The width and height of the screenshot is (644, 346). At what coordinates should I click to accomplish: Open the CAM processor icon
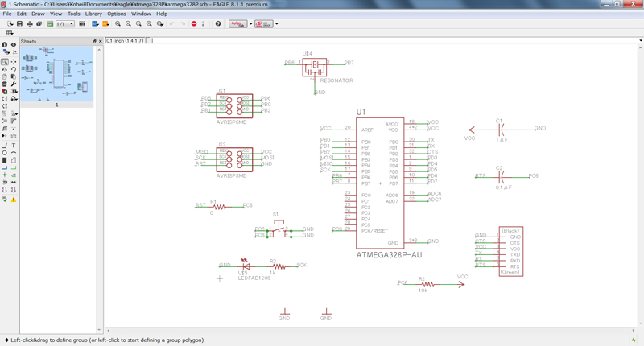click(39, 24)
